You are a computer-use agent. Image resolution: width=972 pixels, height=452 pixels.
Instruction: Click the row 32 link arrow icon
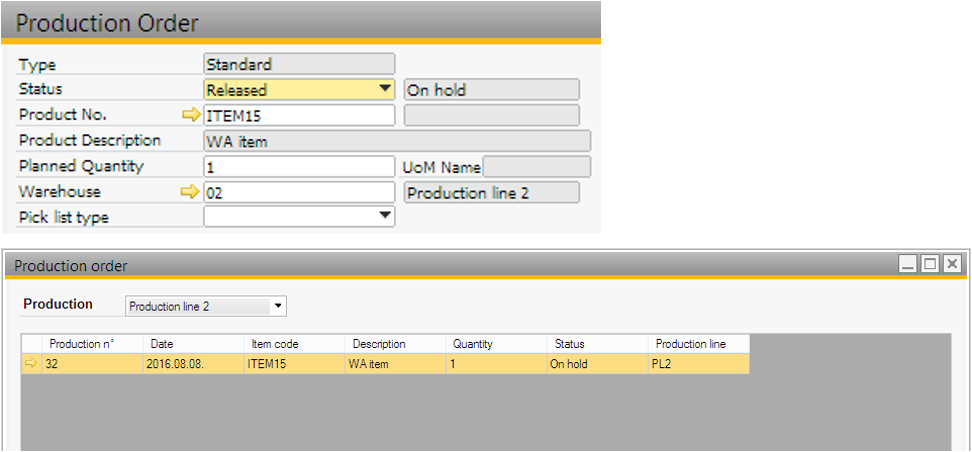click(30, 365)
